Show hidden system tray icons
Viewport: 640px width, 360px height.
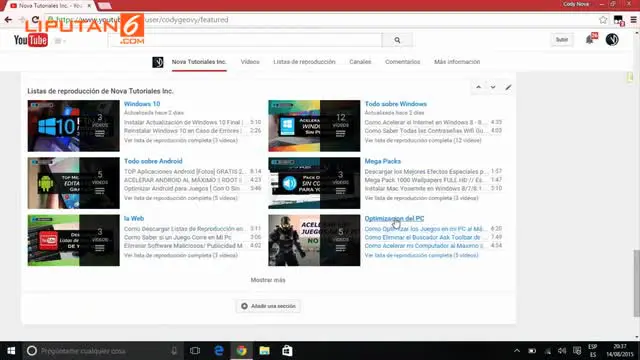(x=517, y=351)
